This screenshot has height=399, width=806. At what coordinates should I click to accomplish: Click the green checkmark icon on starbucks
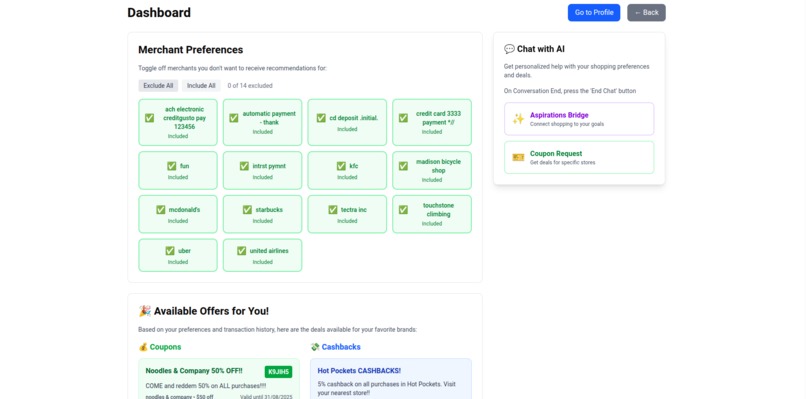pos(247,210)
